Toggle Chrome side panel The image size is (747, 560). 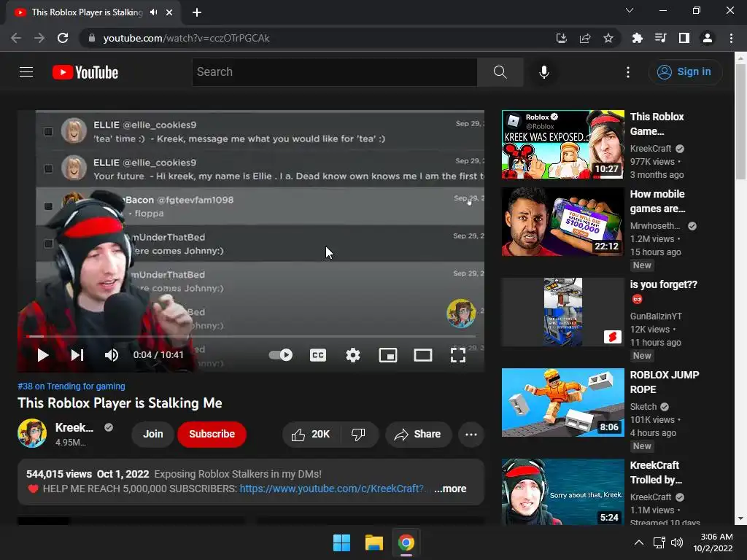684,38
